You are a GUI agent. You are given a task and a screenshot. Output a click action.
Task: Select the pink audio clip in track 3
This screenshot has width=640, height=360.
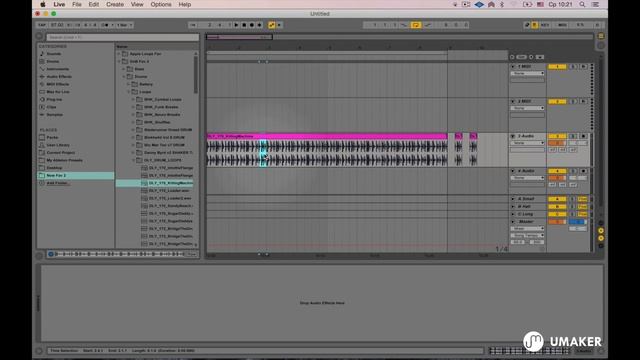coord(327,136)
